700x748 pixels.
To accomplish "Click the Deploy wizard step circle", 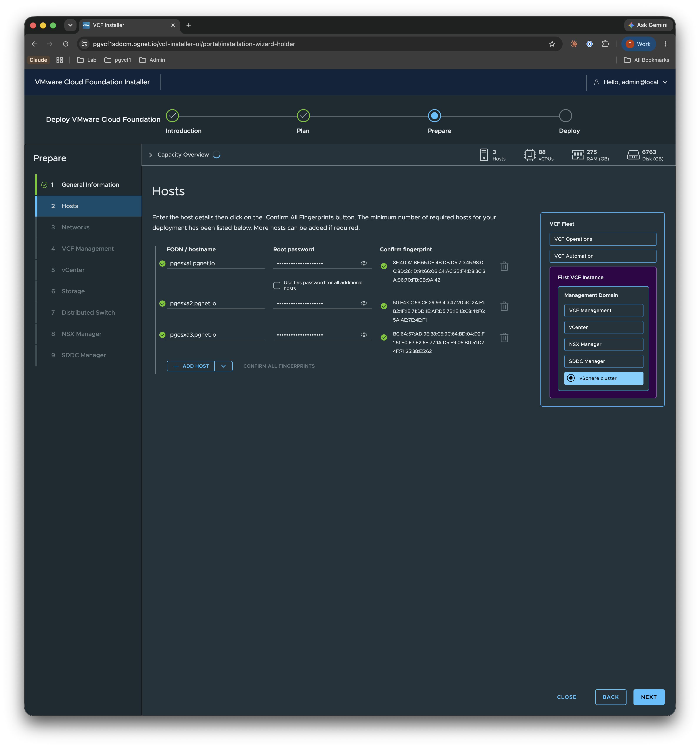I will point(565,116).
